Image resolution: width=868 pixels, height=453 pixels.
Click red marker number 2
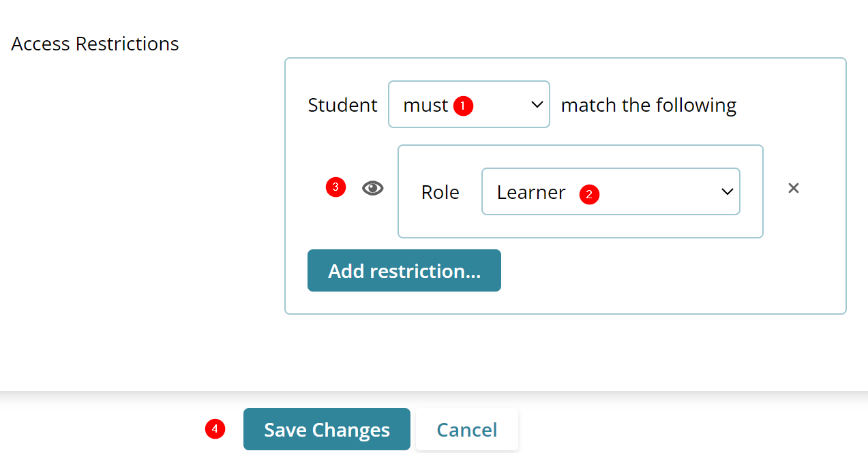tap(589, 193)
